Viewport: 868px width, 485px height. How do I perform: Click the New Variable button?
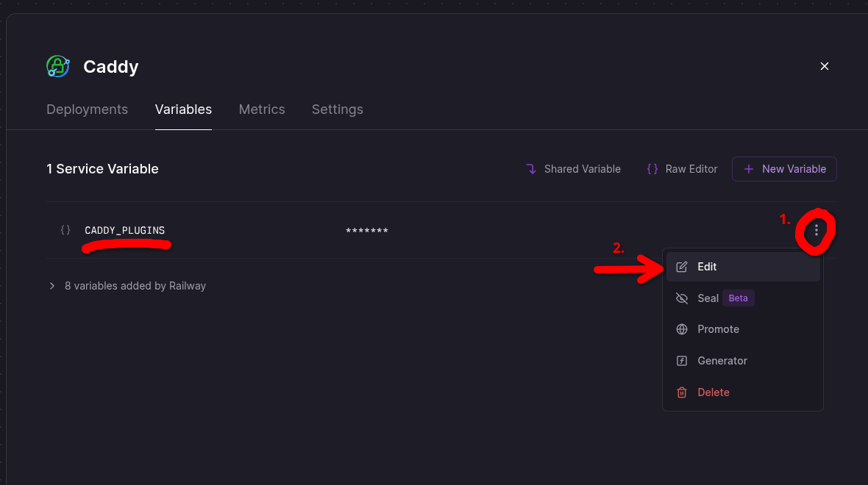click(x=784, y=169)
